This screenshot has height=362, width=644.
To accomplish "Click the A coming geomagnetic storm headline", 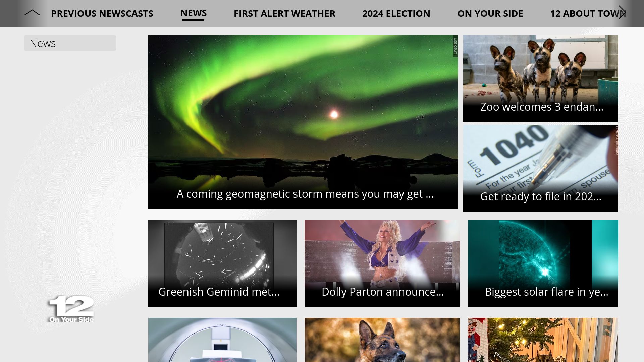I will click(305, 194).
